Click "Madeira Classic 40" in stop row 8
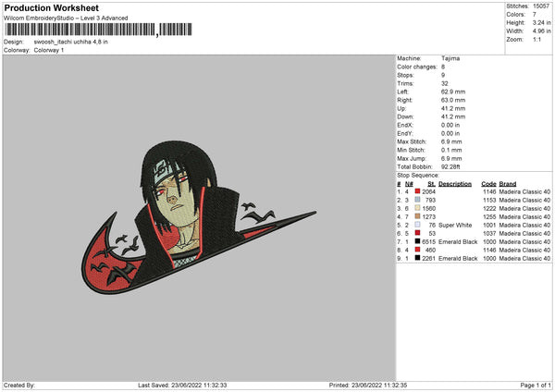Viewport: 555px width, 392px height. 524,251
